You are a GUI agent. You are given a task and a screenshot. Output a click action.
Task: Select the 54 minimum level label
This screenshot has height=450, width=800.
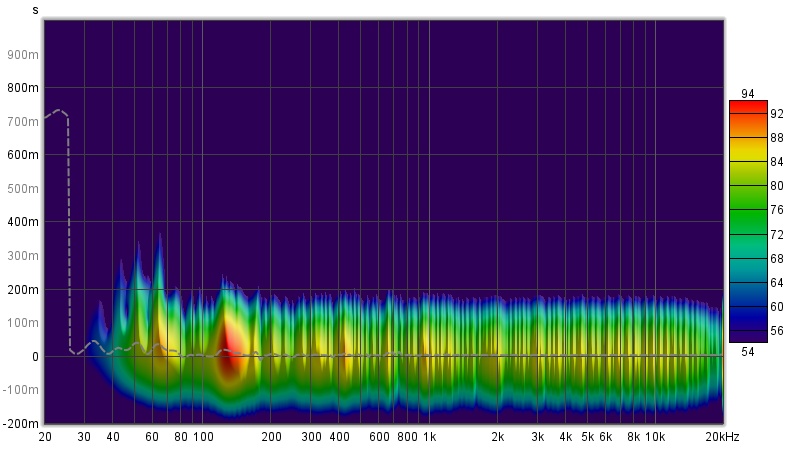click(748, 352)
